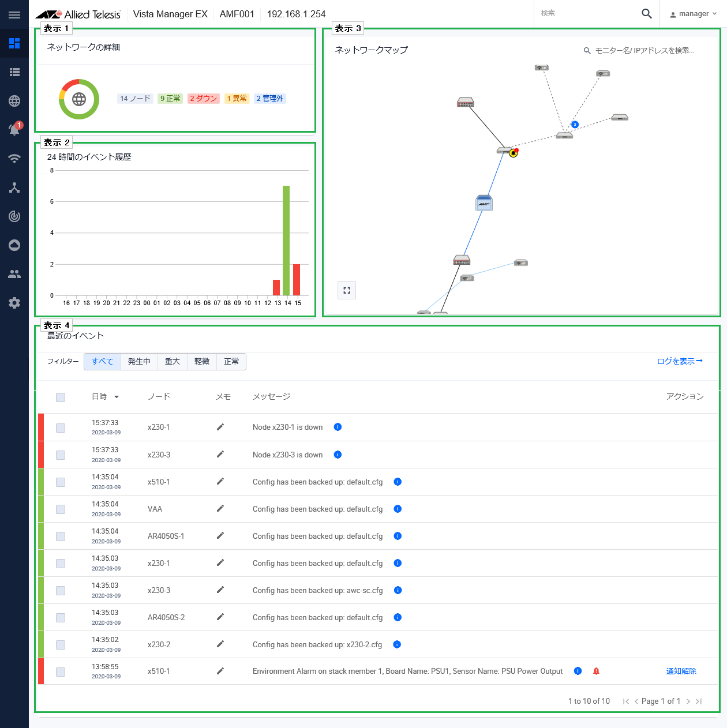Viewport: 727px width, 728px height.
Task: Show info for Node x230-3 is down
Action: (338, 455)
